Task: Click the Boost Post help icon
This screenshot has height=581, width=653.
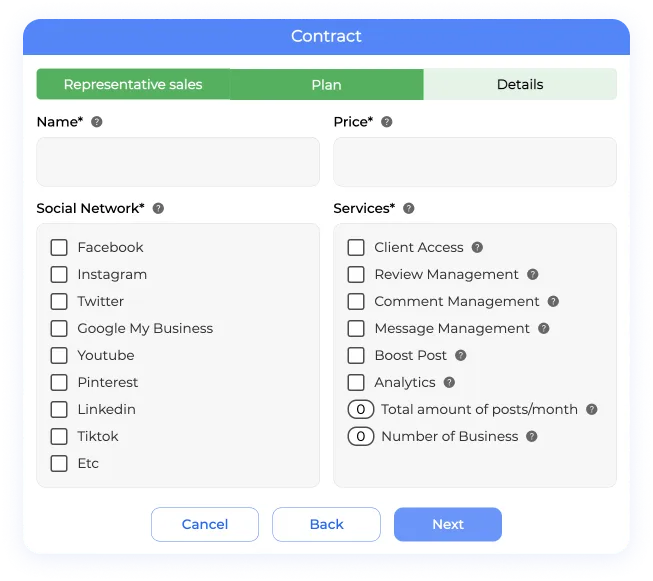Action: (x=461, y=355)
